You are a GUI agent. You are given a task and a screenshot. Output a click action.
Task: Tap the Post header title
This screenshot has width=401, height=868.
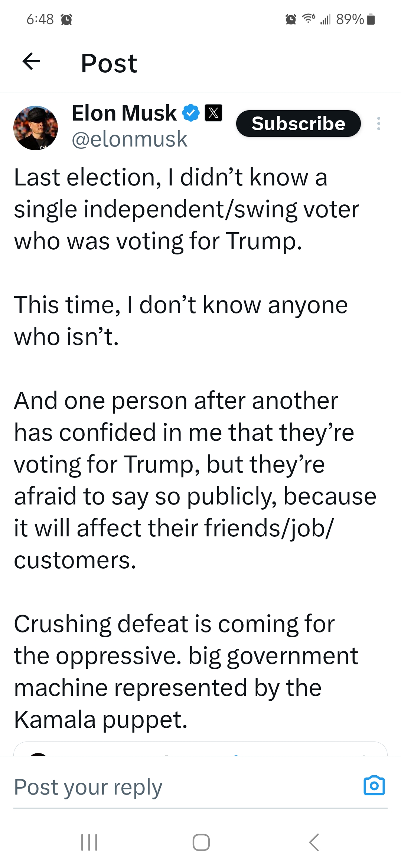109,63
